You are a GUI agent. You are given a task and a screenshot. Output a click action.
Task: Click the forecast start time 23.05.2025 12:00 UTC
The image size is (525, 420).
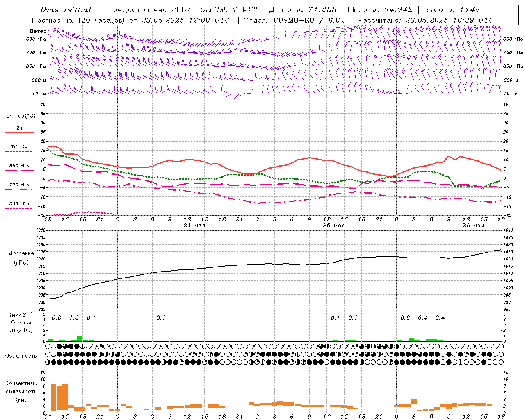[x=185, y=20]
